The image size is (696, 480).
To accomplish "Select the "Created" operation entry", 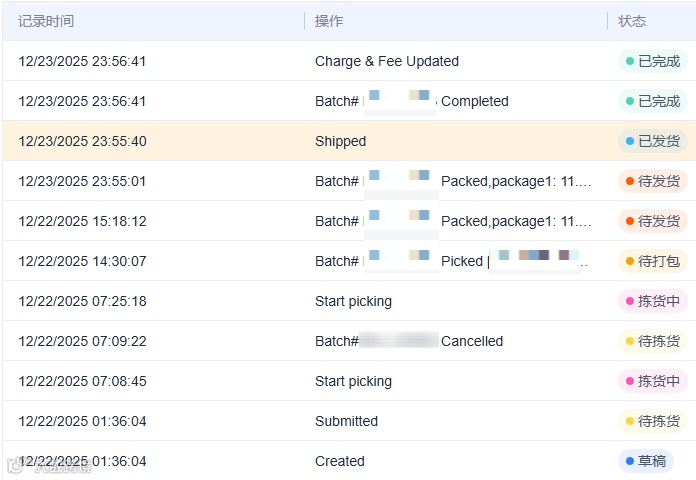I will (340, 461).
